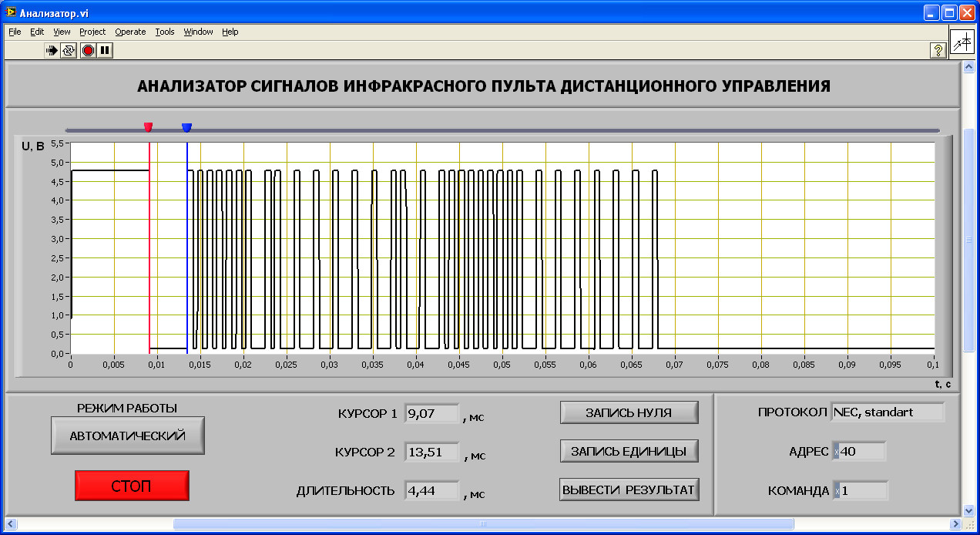Click the АДРЕС radix indicator
Screen dimensions: 980x535
(836, 452)
